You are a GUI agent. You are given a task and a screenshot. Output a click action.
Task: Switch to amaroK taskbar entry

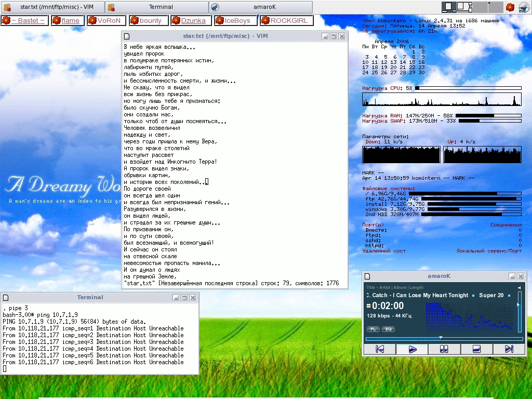[x=261, y=7]
